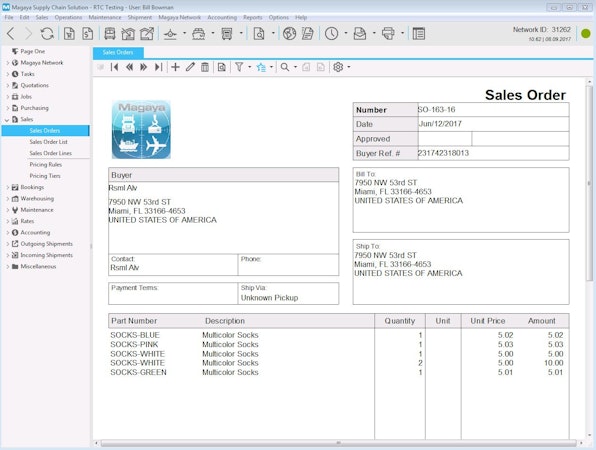Click the airplane air shipment icon

coord(170,34)
